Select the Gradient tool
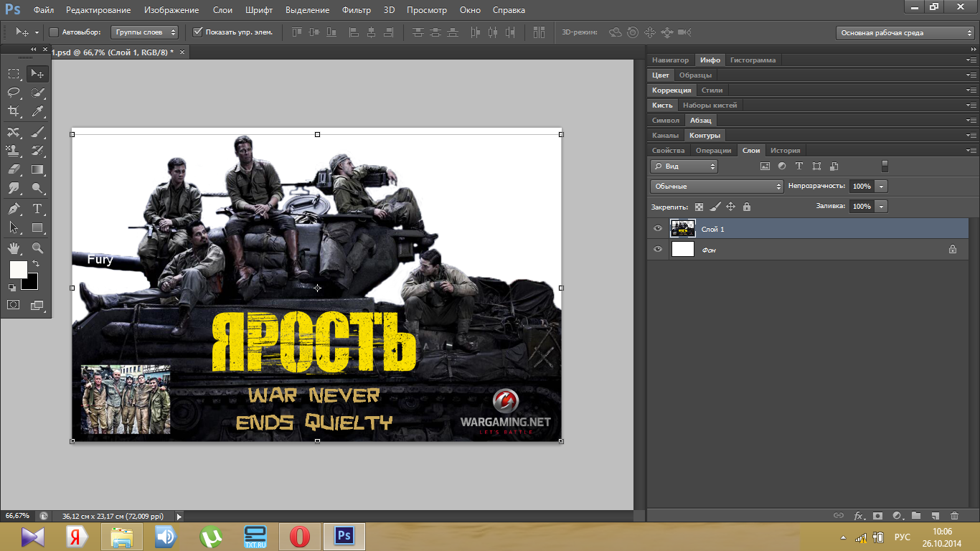The height and width of the screenshot is (551, 980). pyautogui.click(x=37, y=170)
